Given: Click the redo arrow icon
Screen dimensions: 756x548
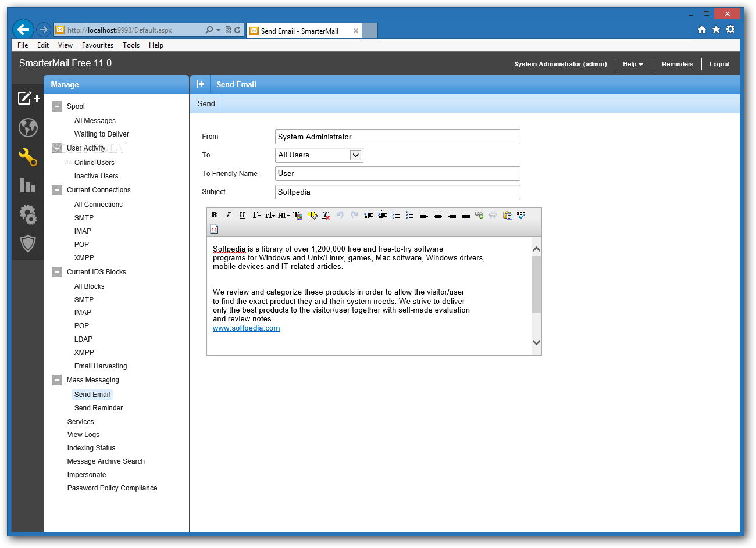Looking at the screenshot, I should coord(354,215).
